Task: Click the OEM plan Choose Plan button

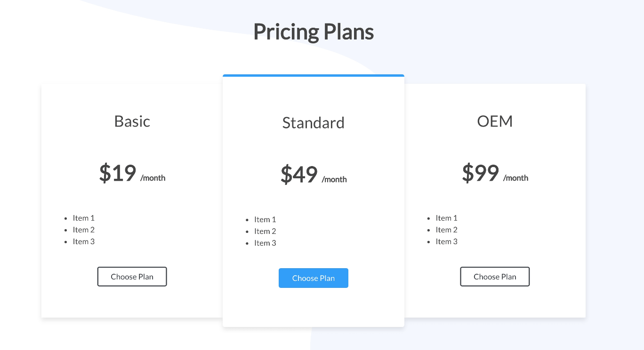Action: [x=495, y=277]
